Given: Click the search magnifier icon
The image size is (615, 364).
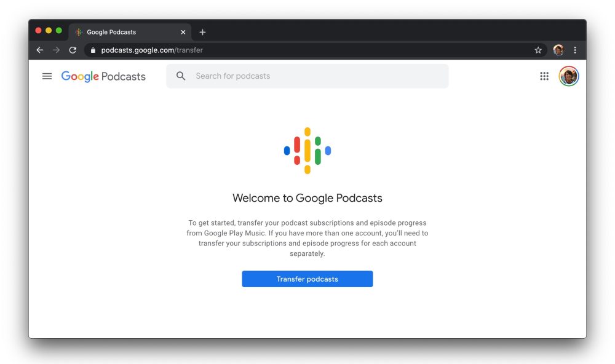Looking at the screenshot, I should click(181, 76).
